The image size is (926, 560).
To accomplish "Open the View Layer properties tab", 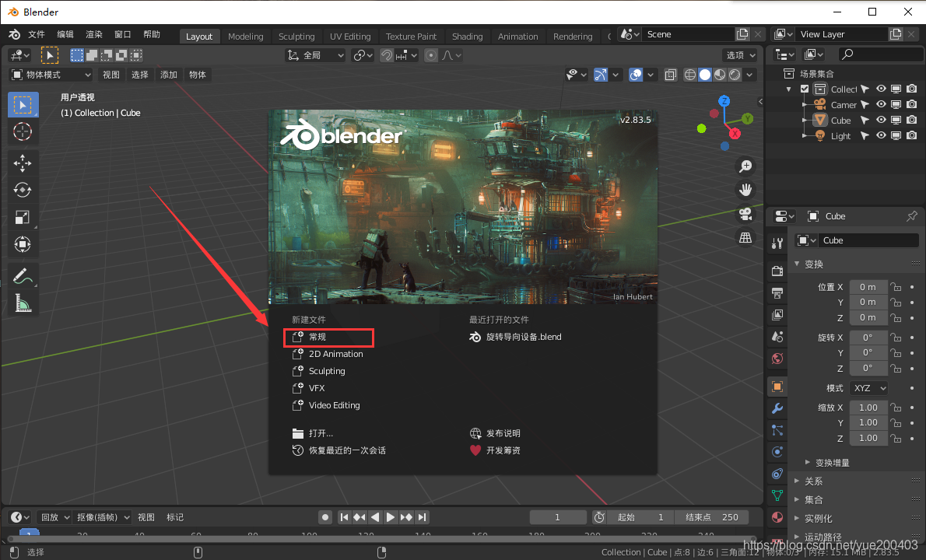I will click(x=777, y=314).
